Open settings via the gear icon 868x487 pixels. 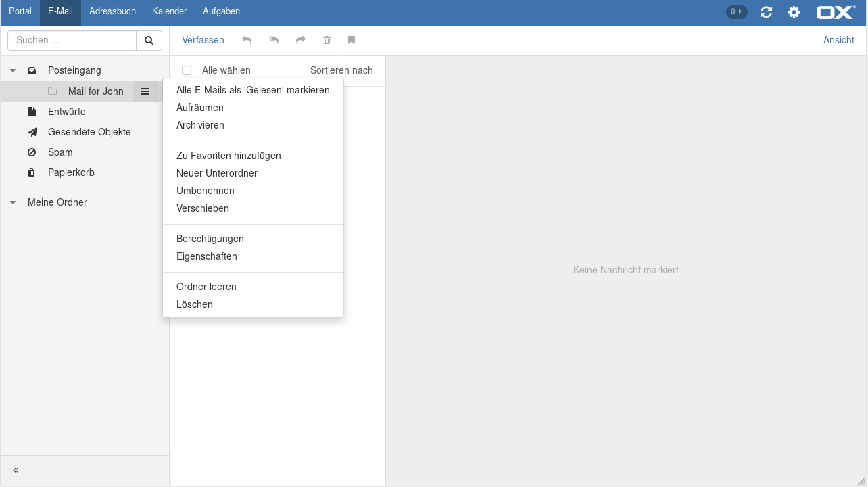(794, 12)
